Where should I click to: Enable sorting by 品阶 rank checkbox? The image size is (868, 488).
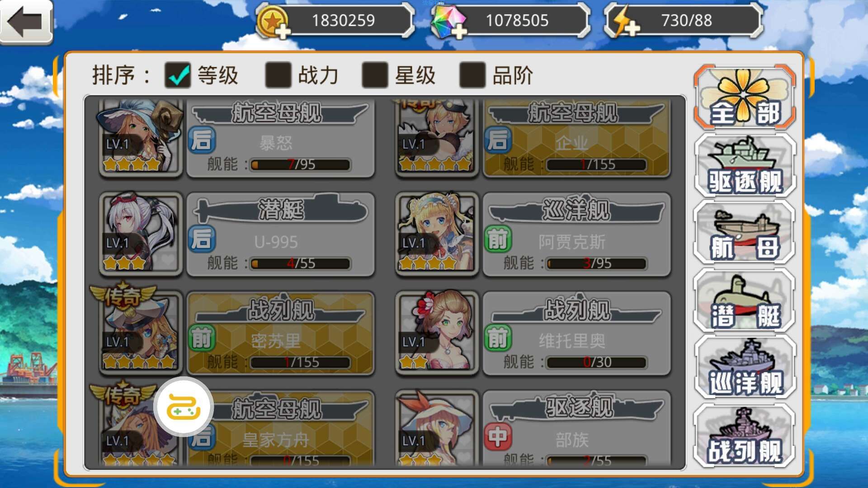(472, 75)
